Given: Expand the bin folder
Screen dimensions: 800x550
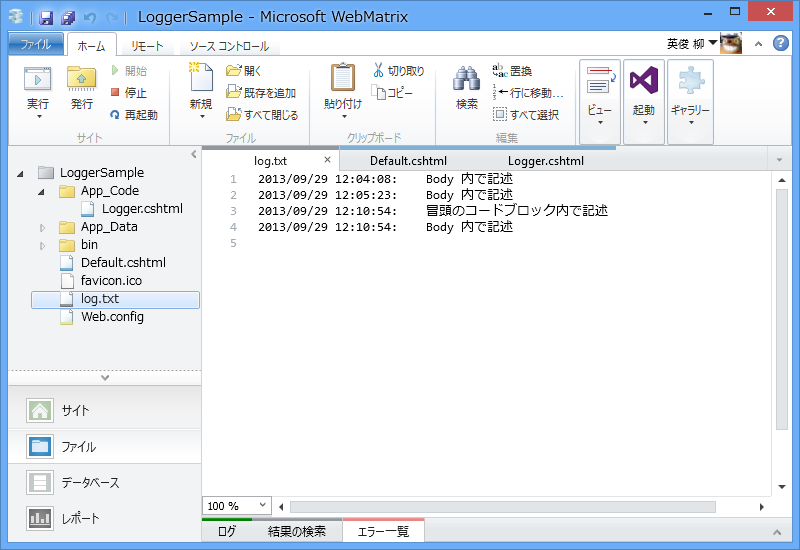Looking at the screenshot, I should [42, 245].
